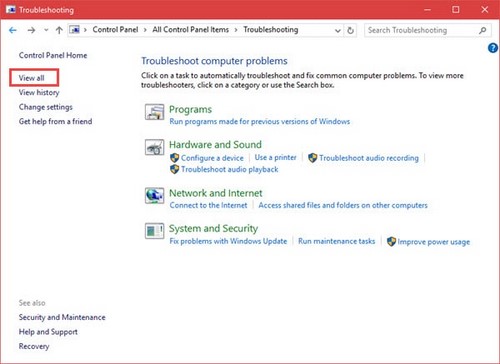Open Improve power usage
The height and width of the screenshot is (364, 500).
tap(434, 242)
